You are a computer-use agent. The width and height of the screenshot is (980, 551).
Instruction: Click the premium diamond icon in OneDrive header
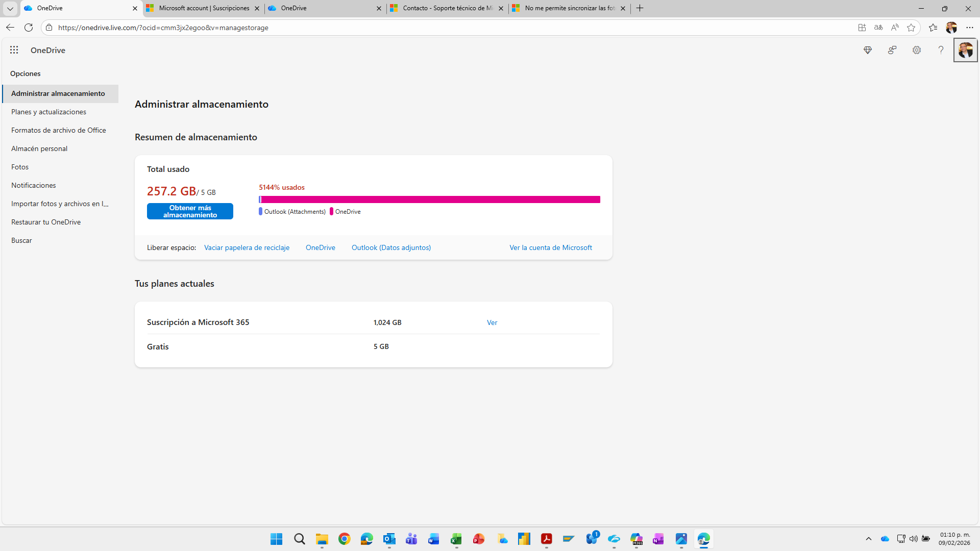pos(868,50)
